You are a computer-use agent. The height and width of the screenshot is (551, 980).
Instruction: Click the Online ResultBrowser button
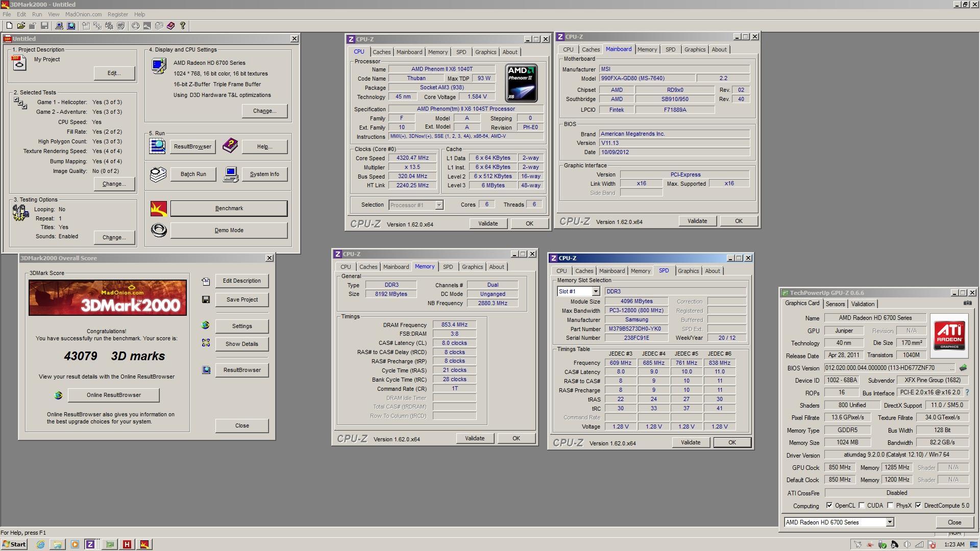[114, 395]
